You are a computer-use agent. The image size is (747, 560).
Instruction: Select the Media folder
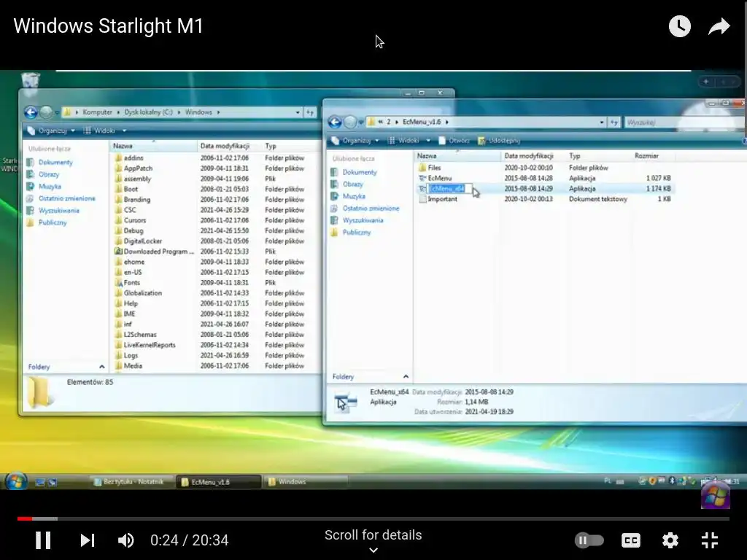click(133, 366)
